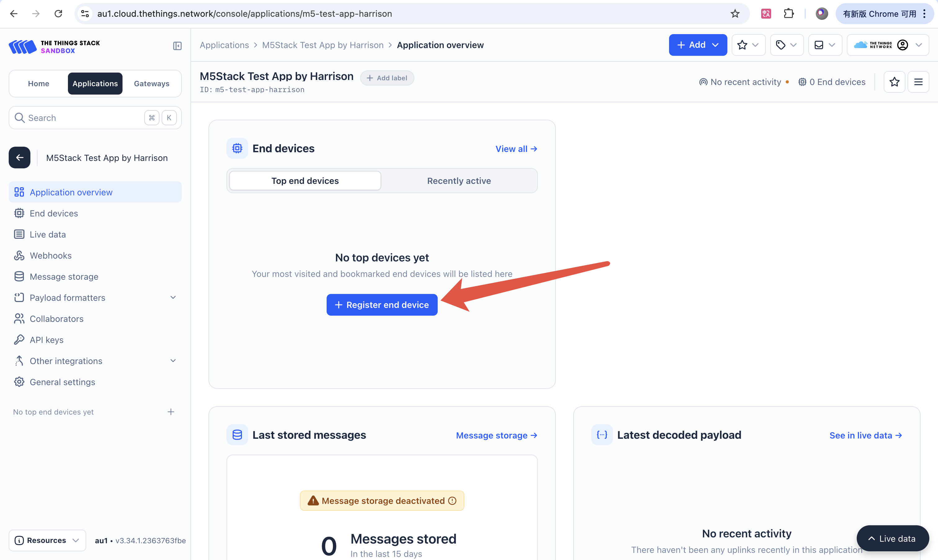Click the browser address bar URL
The height and width of the screenshot is (560, 938).
coord(245,14)
